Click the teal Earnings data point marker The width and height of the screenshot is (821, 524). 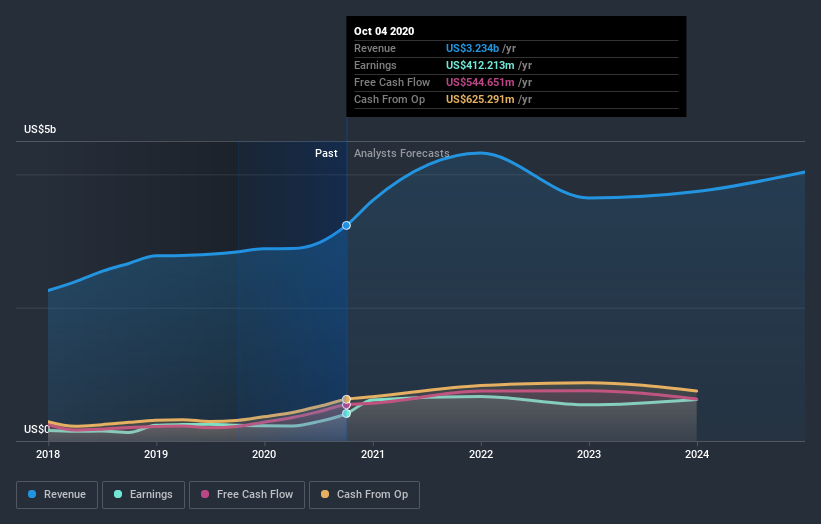tap(346, 414)
